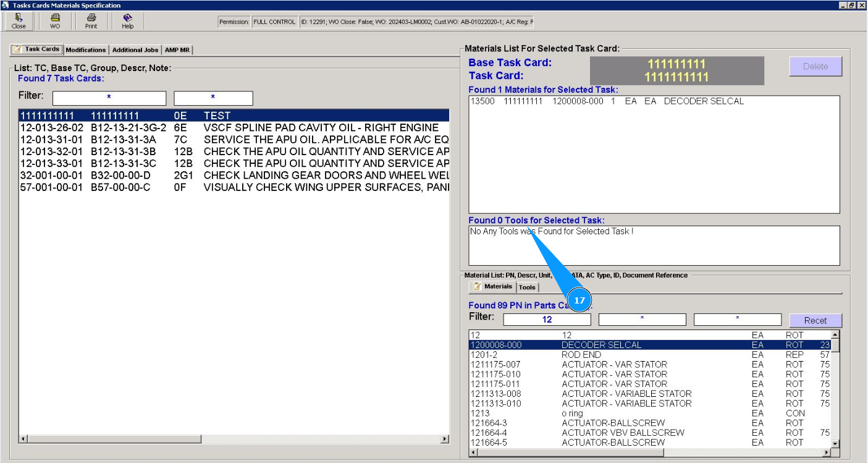Screen dimensions: 868x463
Task: Select task card 57-001-00-01 wing check row
Action: (234, 187)
